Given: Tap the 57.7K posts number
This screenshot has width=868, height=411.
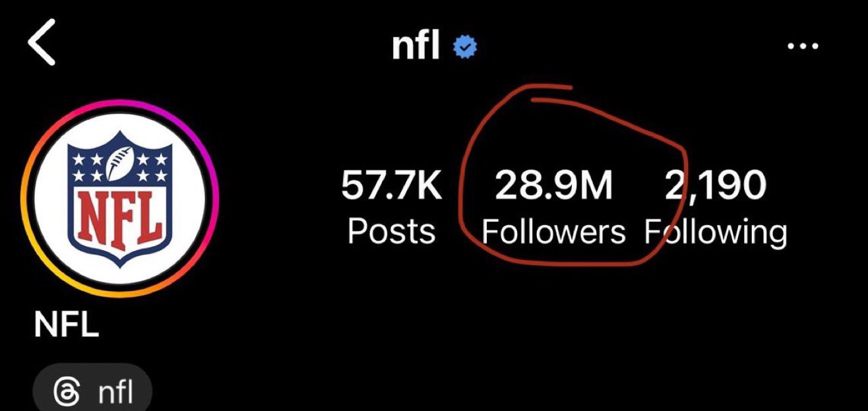Looking at the screenshot, I should pos(391,186).
